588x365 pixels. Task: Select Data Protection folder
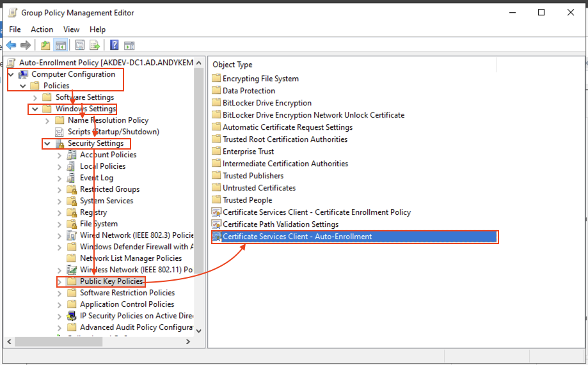249,91
